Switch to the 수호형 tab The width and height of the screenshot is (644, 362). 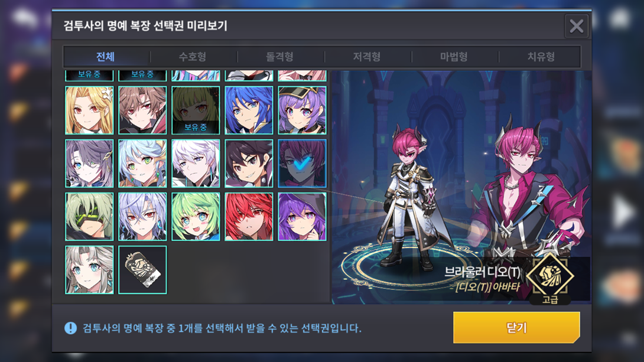[192, 57]
